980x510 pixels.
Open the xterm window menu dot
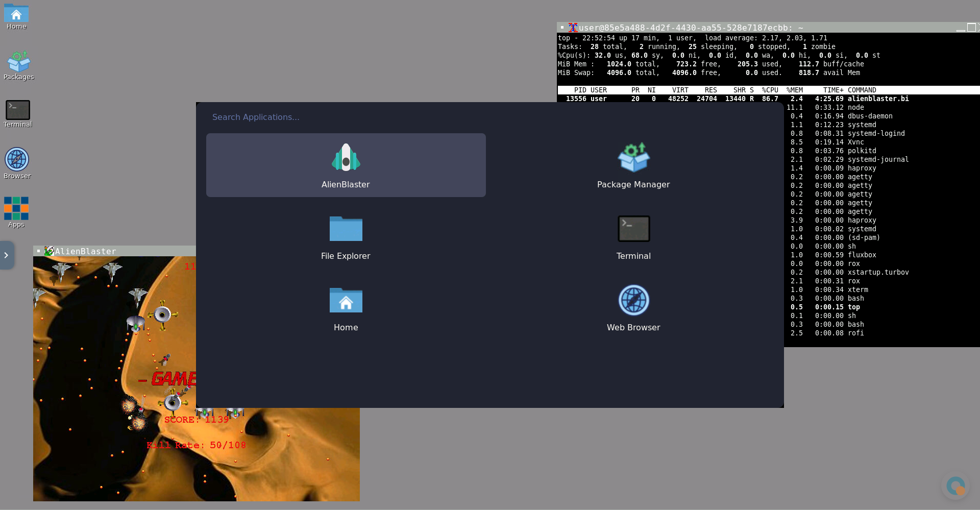562,28
